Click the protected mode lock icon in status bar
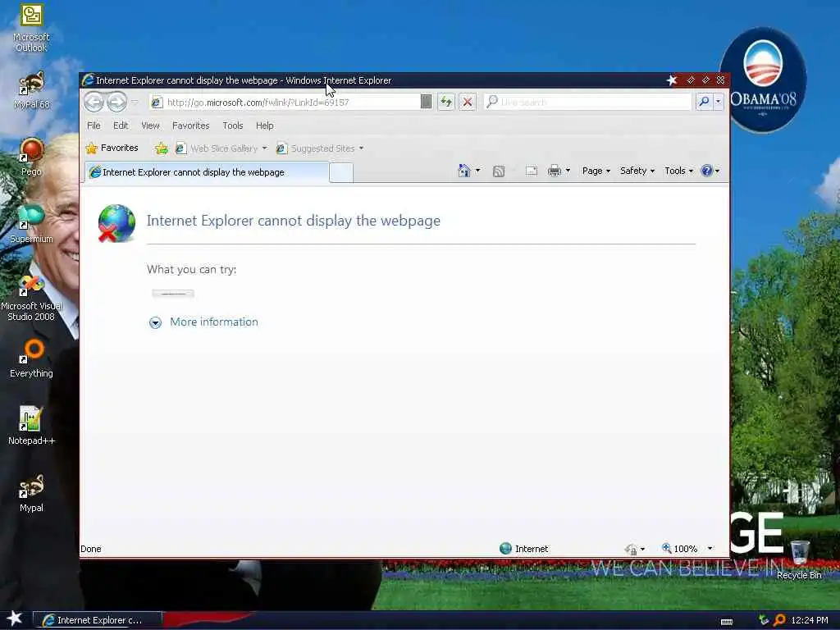Screen dimensions: 840x630 (631, 549)
